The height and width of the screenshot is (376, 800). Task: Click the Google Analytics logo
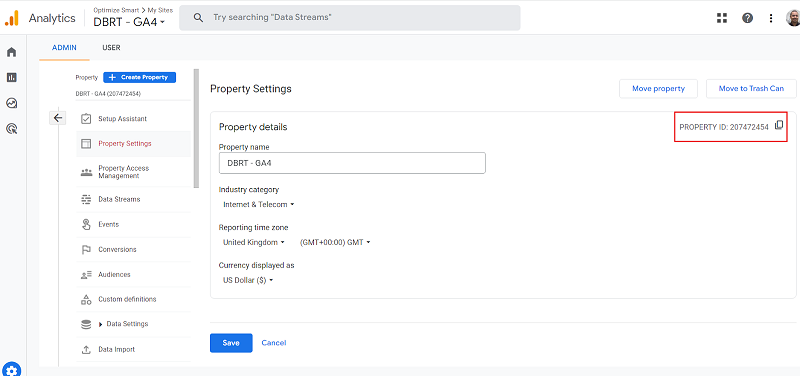[11, 18]
